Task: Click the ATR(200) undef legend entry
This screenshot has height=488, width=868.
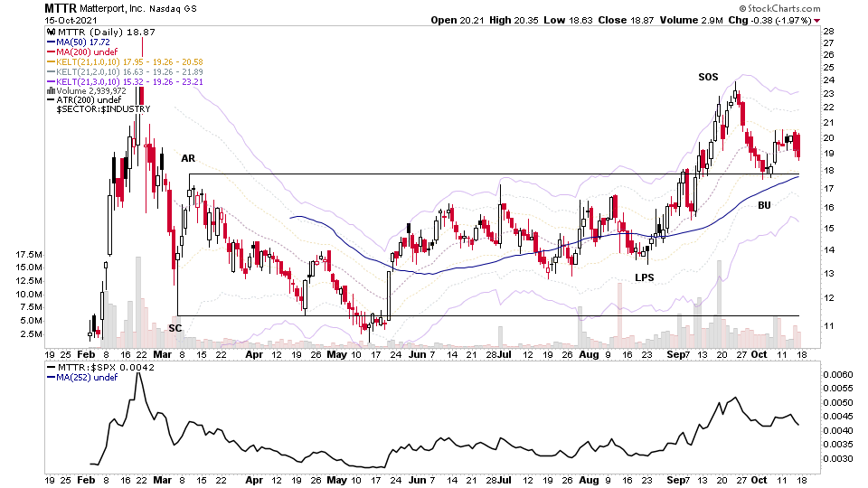Action: [x=84, y=100]
